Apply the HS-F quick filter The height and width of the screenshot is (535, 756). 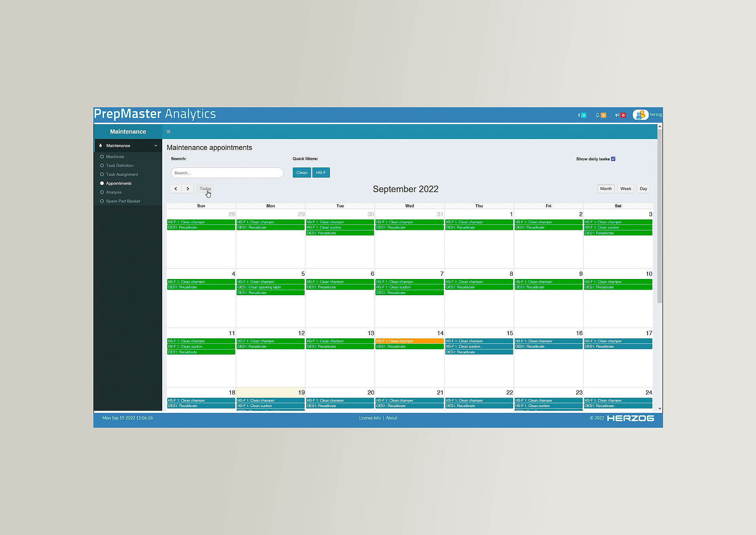point(321,173)
